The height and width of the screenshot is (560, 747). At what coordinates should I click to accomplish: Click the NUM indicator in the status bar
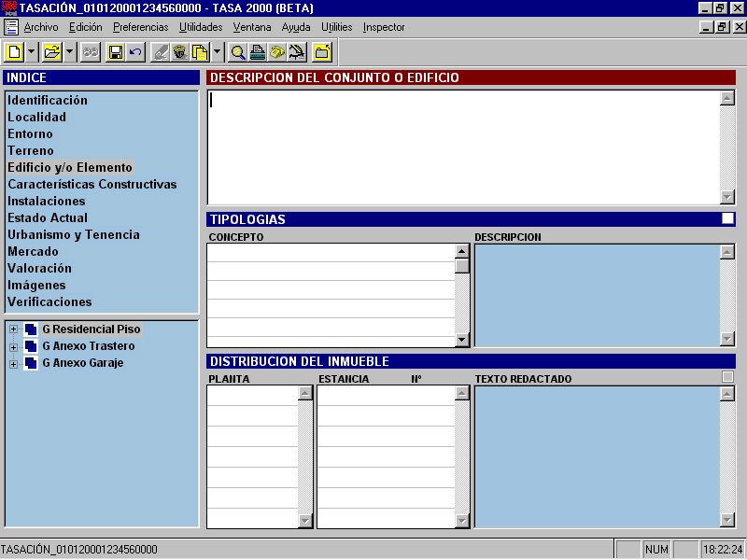657,550
